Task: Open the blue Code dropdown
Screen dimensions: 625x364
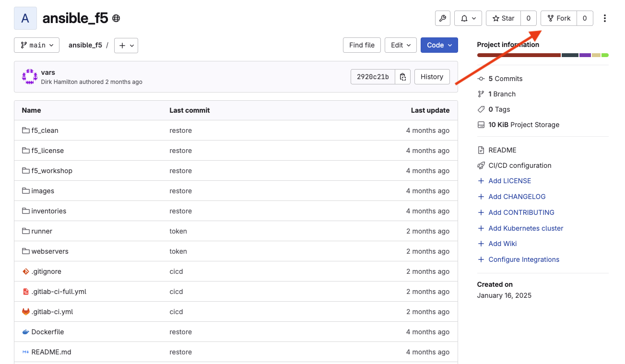Action: (x=439, y=45)
